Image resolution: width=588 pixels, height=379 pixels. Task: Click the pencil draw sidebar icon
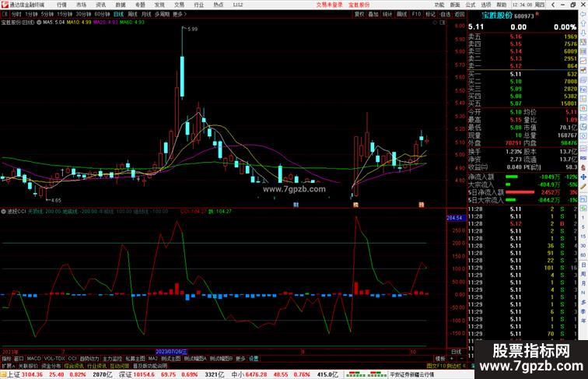point(583,186)
